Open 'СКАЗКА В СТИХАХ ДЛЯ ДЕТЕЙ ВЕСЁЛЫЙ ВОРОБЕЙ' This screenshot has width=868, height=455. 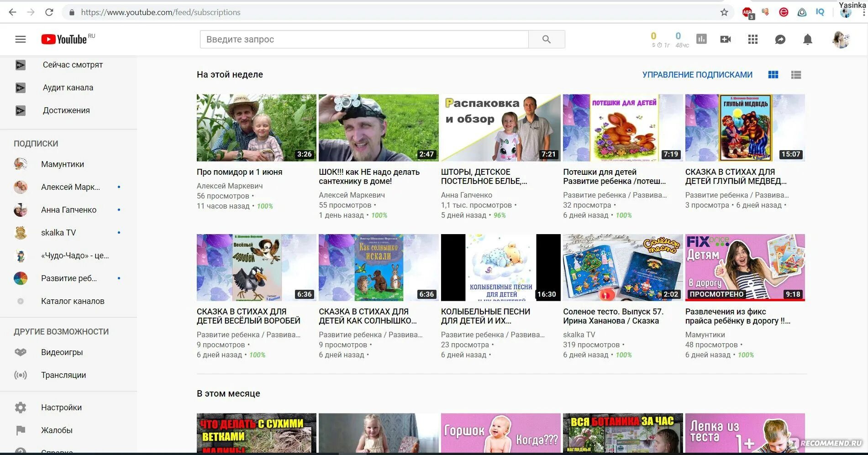click(248, 316)
